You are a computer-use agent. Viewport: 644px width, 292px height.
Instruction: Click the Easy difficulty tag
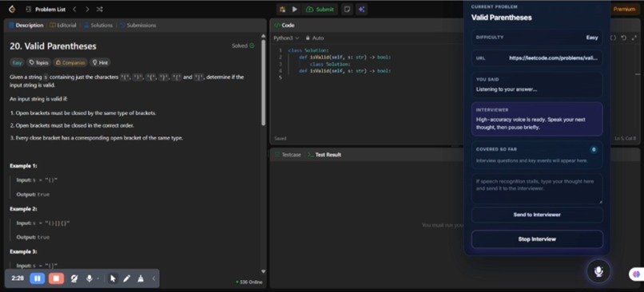click(17, 63)
